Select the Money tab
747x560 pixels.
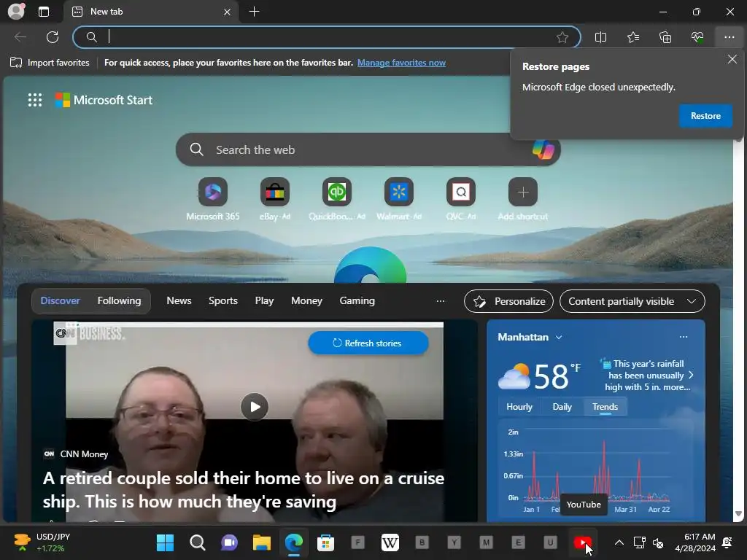tap(306, 301)
